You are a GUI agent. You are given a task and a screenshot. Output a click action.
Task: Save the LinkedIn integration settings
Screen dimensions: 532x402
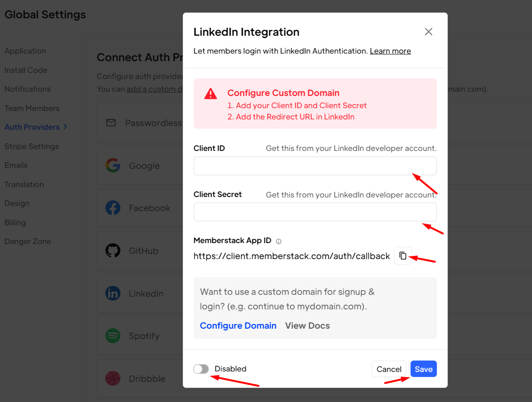pos(423,369)
